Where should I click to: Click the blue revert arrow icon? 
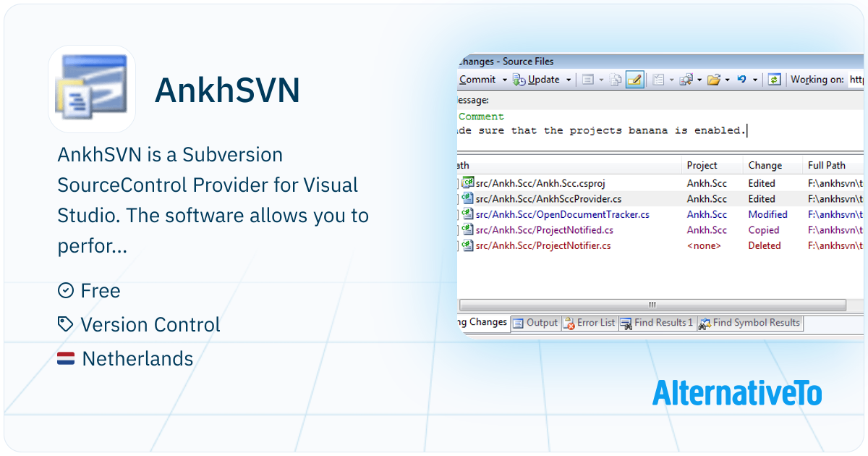pyautogui.click(x=742, y=80)
